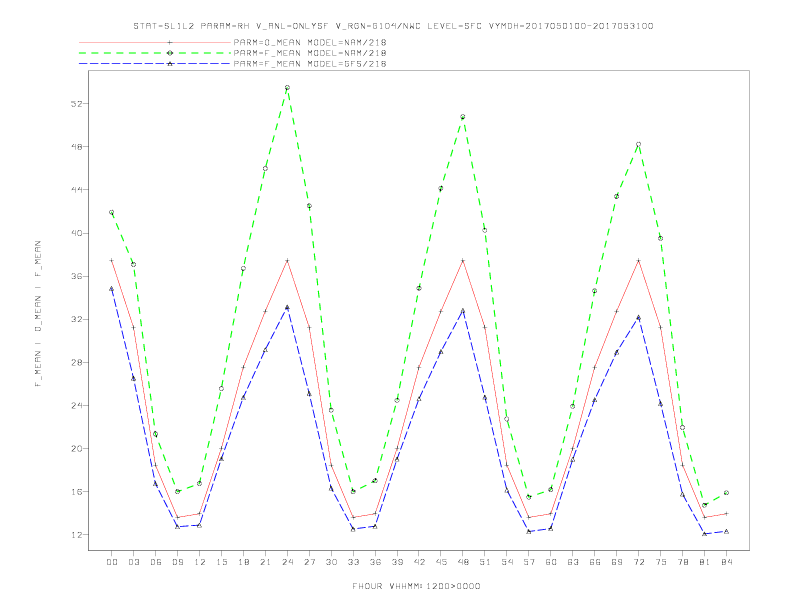Click y-axis tick value 16
This screenshot has width=792, height=612.
[77, 492]
